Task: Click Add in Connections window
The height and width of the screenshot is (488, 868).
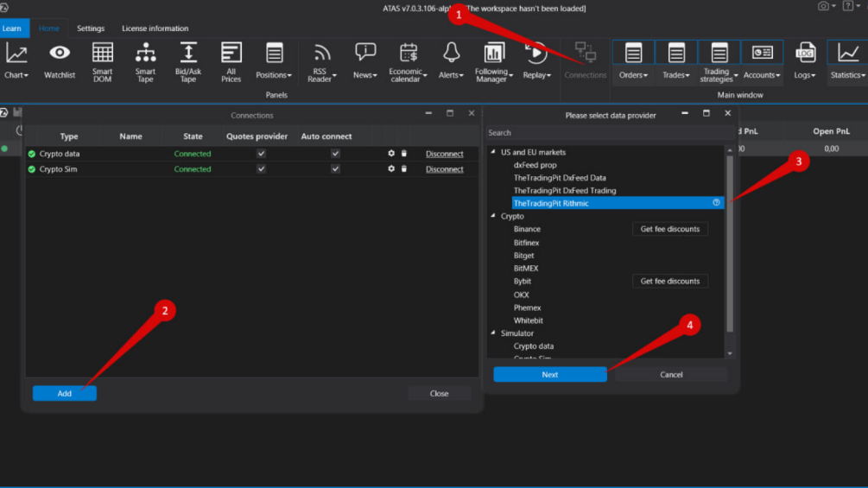Action: point(64,393)
